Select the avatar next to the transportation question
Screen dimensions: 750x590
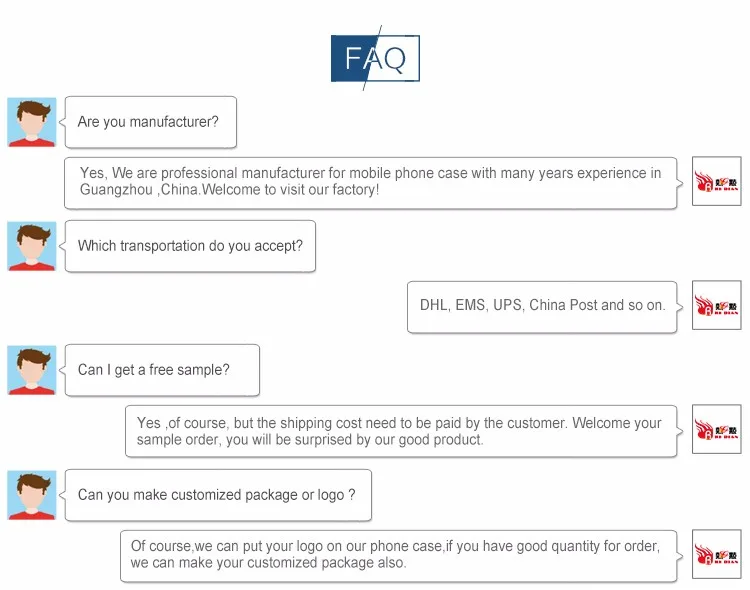click(x=32, y=246)
